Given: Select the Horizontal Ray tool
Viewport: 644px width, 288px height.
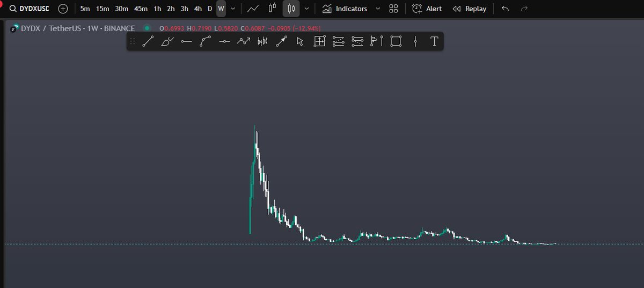Looking at the screenshot, I should pyautogui.click(x=225, y=41).
